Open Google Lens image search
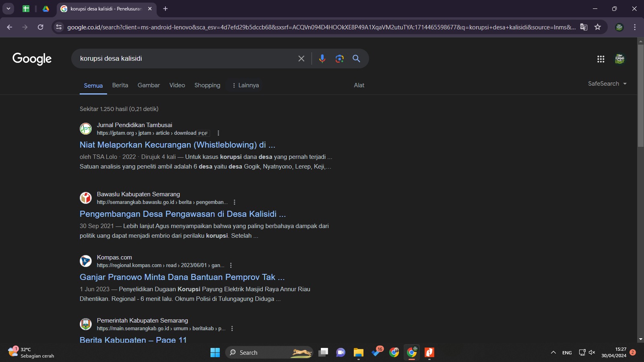Viewport: 644px width, 362px height. [339, 59]
